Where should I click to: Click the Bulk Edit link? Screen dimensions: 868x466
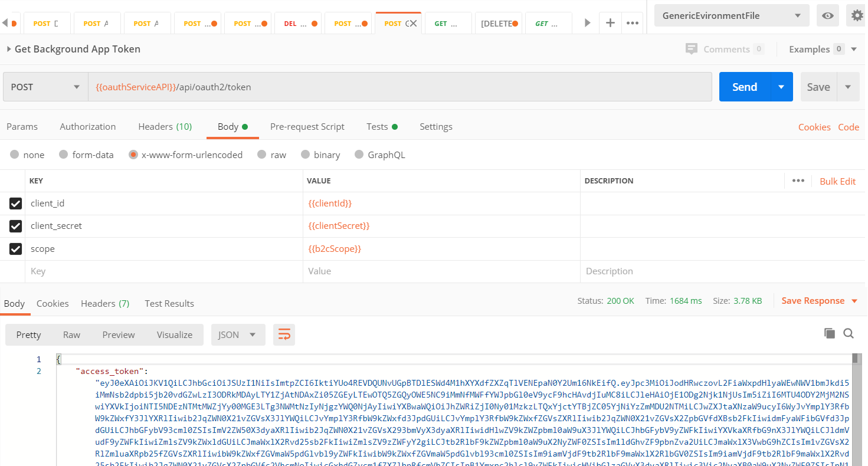[837, 181]
